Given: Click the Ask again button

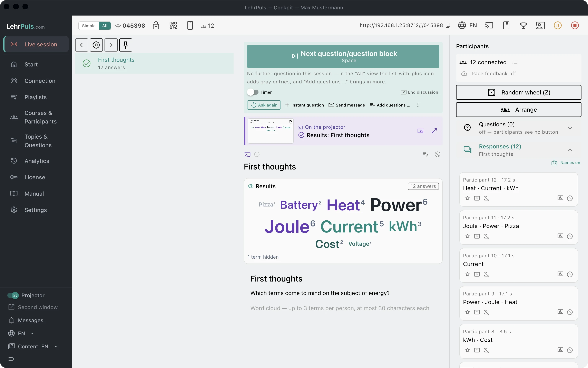Looking at the screenshot, I should (x=264, y=105).
